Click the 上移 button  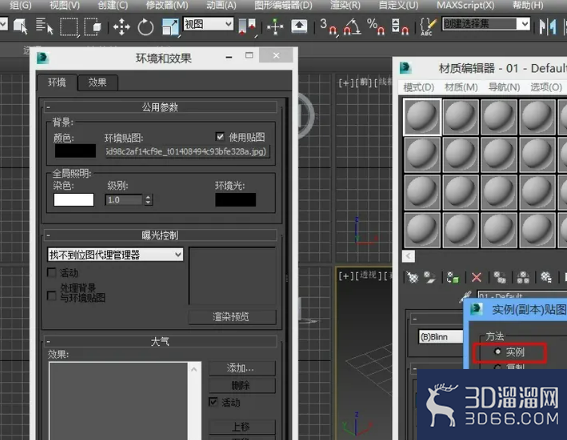pyautogui.click(x=242, y=427)
